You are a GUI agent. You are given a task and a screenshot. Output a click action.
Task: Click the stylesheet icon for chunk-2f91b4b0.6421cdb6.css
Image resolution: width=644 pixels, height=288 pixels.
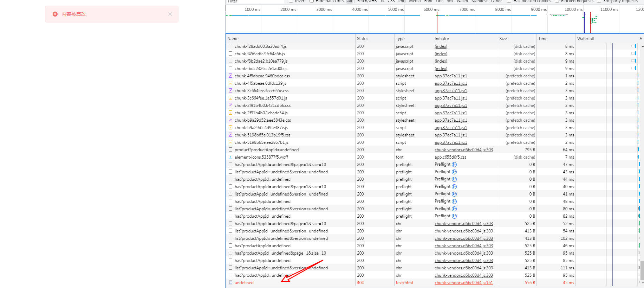pyautogui.click(x=230, y=105)
